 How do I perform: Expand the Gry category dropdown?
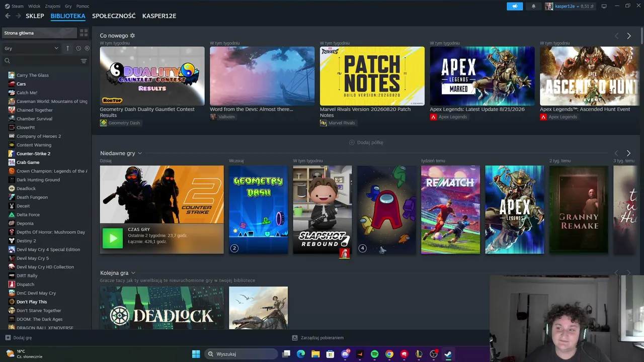click(x=31, y=48)
